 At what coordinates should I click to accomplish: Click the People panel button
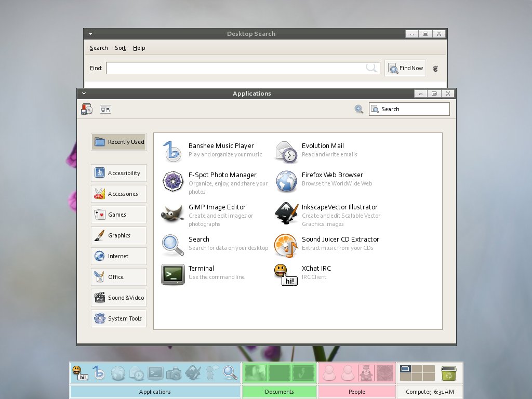coord(357,392)
